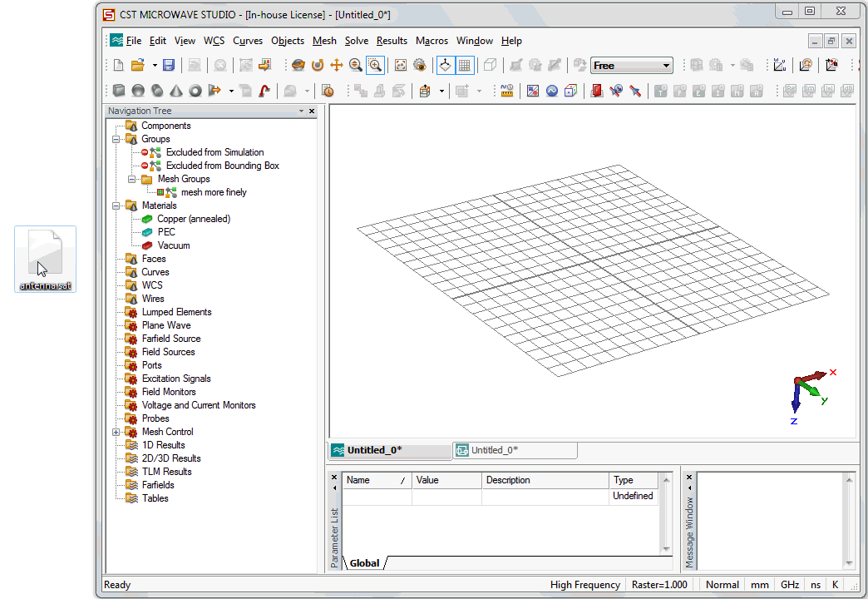
Task: Switch to the schematic Untitled_0* tab
Action: pos(515,450)
